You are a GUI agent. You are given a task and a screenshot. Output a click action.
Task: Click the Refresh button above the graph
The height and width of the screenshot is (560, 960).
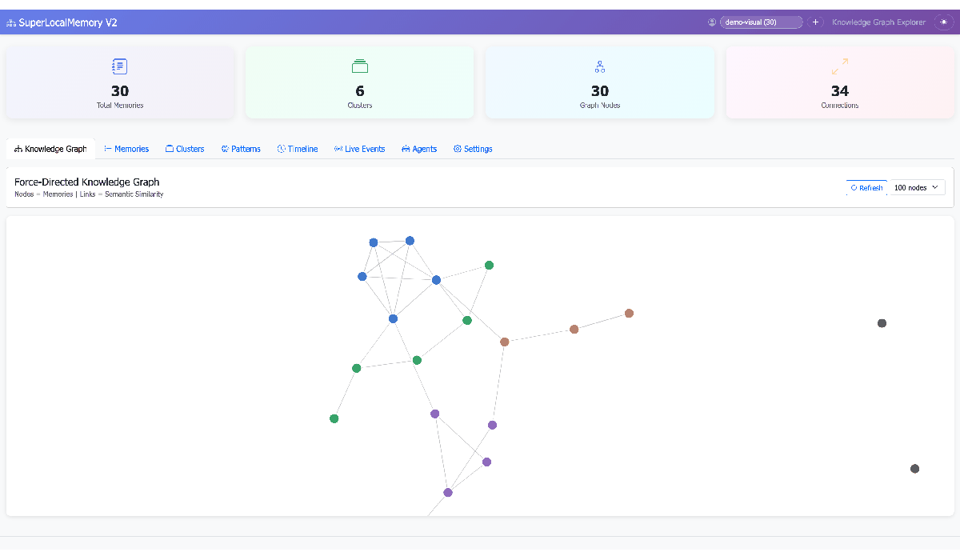coord(866,187)
